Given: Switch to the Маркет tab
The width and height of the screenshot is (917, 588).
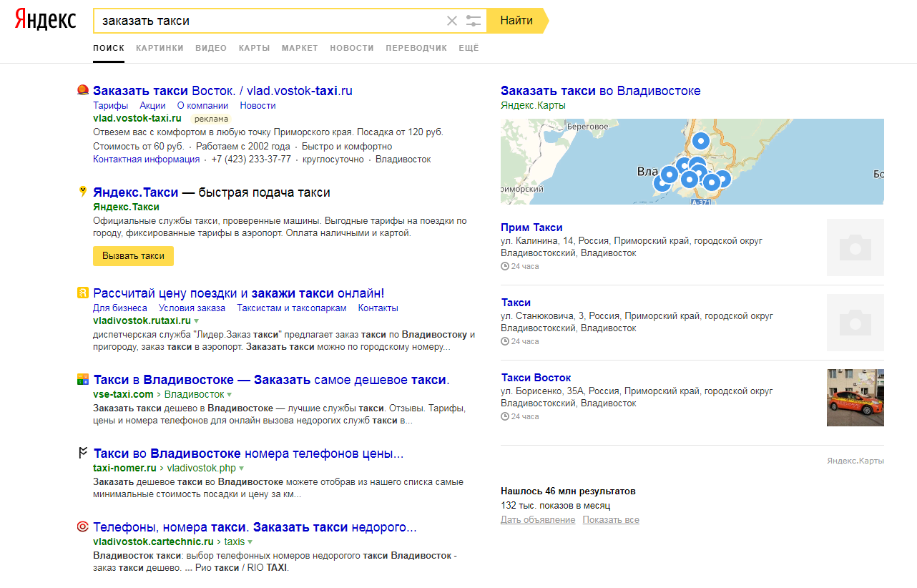Looking at the screenshot, I should [x=300, y=48].
